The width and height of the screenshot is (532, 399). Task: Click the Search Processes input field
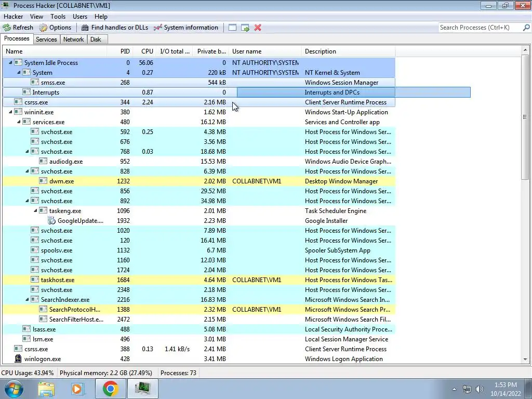coord(480,28)
